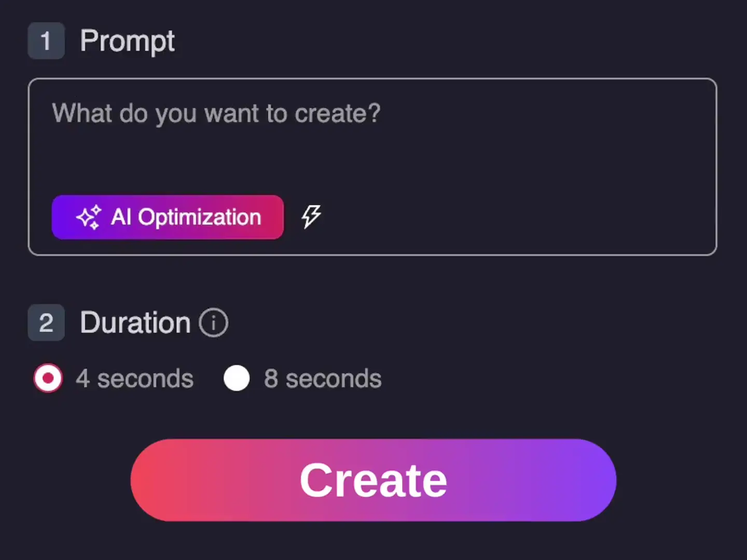
Task: Click the pink left edge of the Create button
Action: tap(150, 480)
